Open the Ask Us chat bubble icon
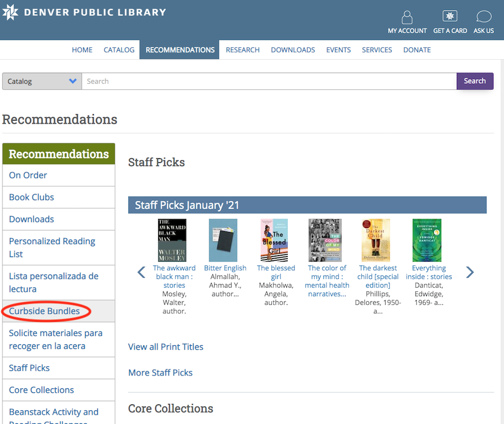 point(484,17)
